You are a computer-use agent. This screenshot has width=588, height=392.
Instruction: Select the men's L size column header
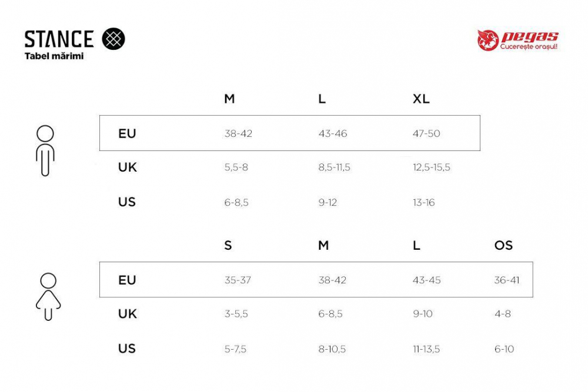pos(322,99)
